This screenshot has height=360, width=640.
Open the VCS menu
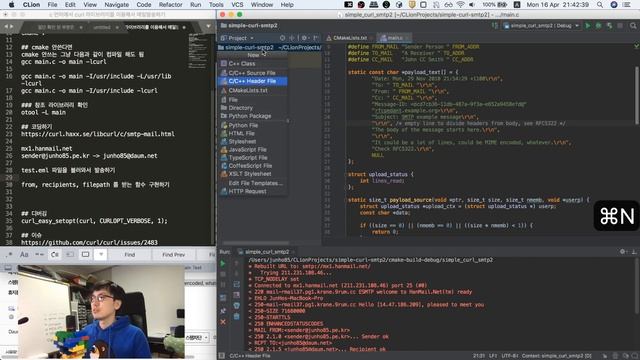coord(237,4)
